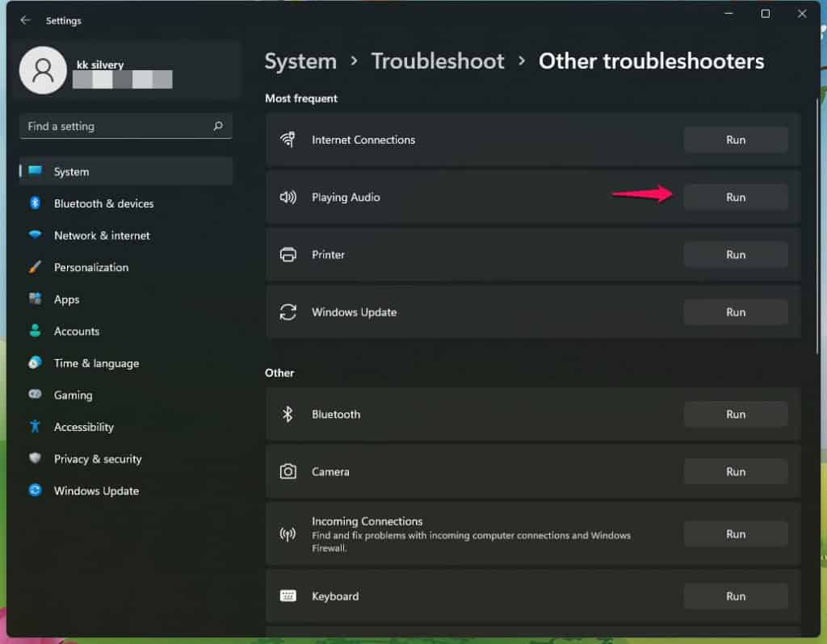The image size is (827, 644).
Task: Open System in the sidebar
Action: coord(126,171)
